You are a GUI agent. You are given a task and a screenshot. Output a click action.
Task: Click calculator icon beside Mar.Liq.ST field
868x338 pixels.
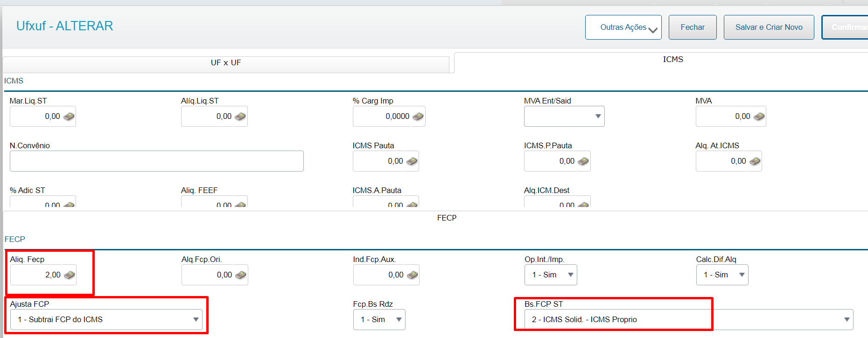pyautogui.click(x=69, y=117)
